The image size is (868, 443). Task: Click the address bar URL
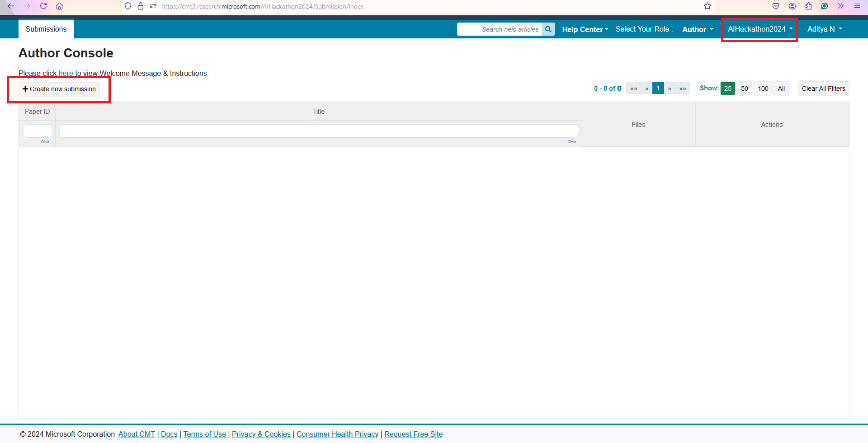[x=262, y=6]
